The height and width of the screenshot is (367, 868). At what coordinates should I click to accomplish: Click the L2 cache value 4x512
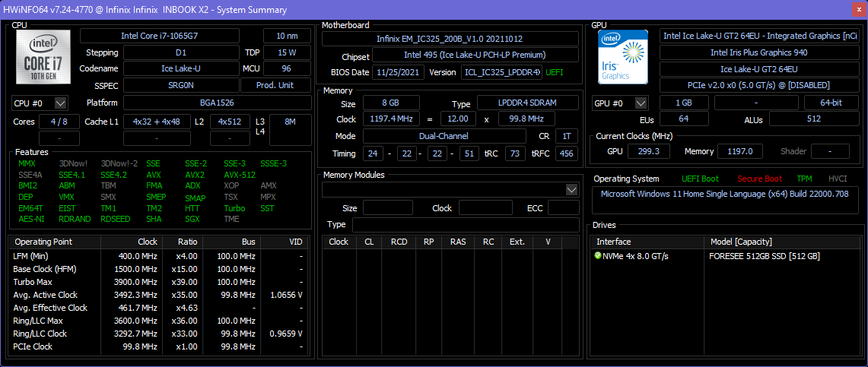coord(230,122)
